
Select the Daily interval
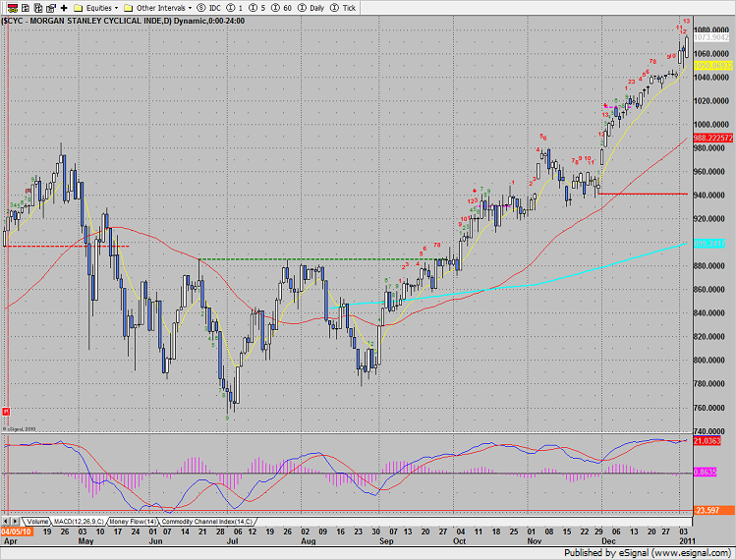click(311, 8)
